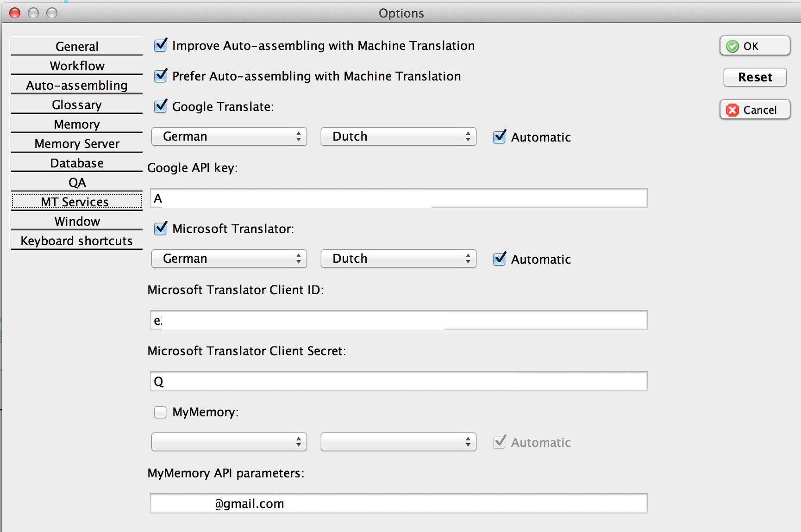Click the Google API key field

537,198
